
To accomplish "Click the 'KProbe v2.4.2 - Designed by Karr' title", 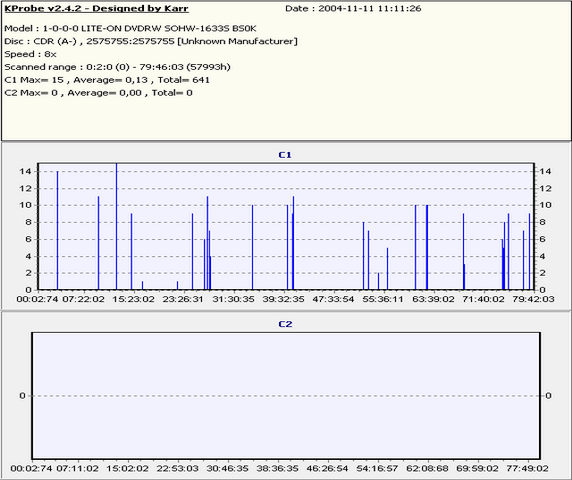I will pos(96,8).
